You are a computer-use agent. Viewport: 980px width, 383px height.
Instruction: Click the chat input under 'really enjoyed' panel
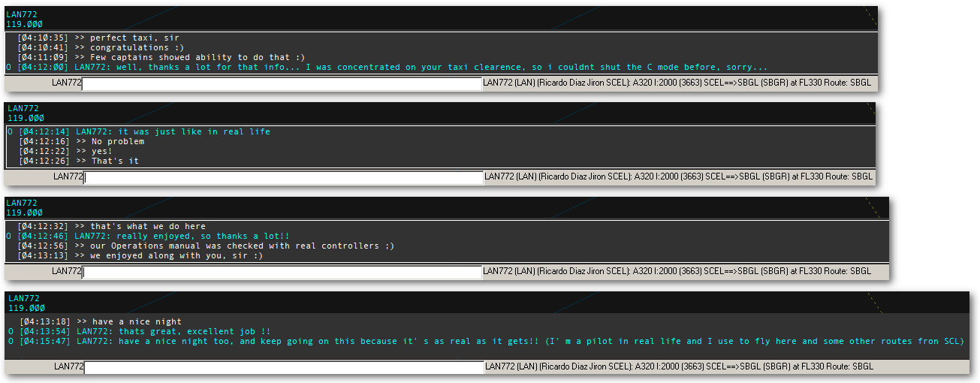pyautogui.click(x=282, y=272)
